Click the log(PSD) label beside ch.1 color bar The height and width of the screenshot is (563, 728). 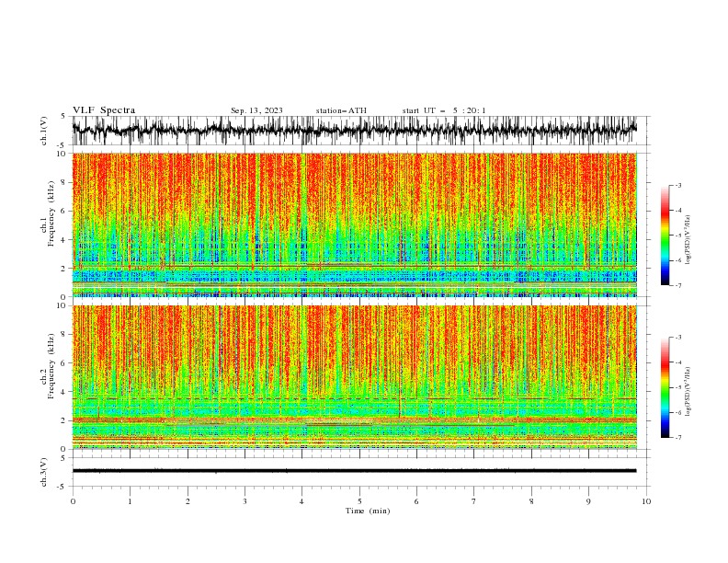point(688,240)
